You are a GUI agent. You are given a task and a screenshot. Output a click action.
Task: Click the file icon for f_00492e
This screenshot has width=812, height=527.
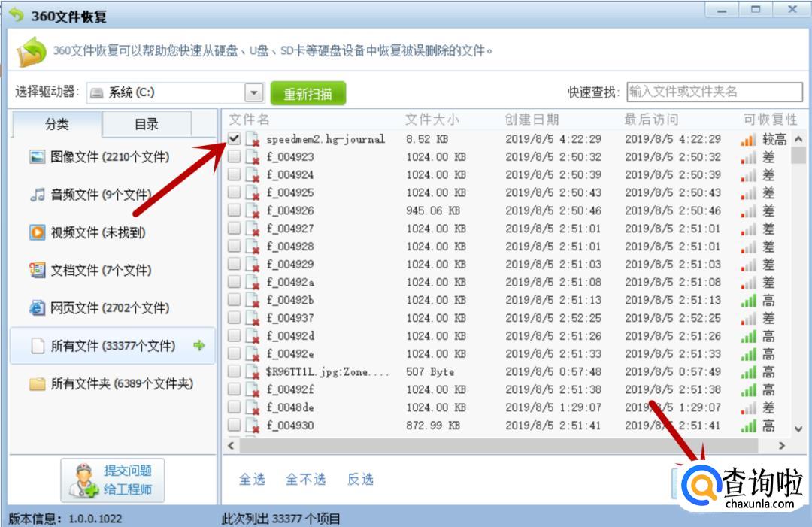253,354
